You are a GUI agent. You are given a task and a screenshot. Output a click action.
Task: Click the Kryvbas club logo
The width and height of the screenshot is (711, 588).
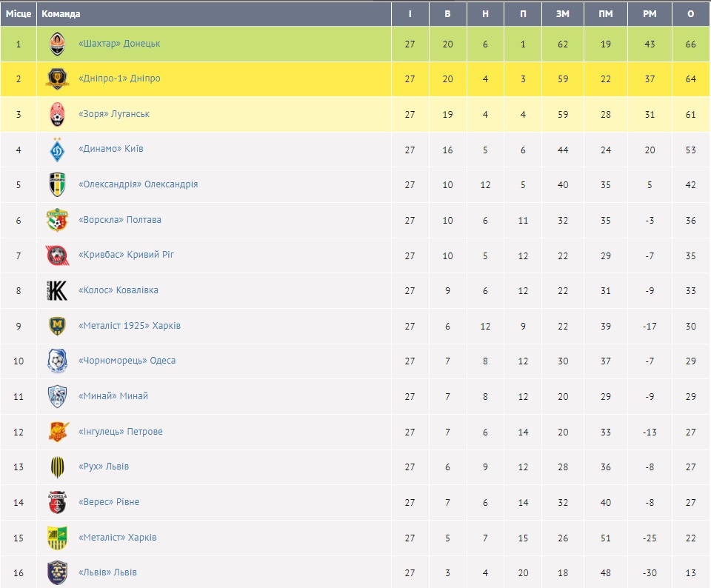tap(57, 255)
